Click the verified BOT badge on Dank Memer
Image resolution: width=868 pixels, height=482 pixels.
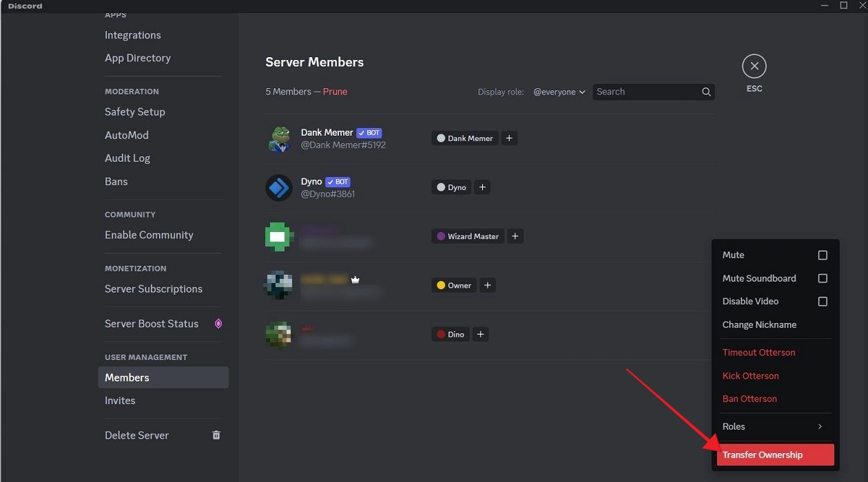tap(369, 132)
